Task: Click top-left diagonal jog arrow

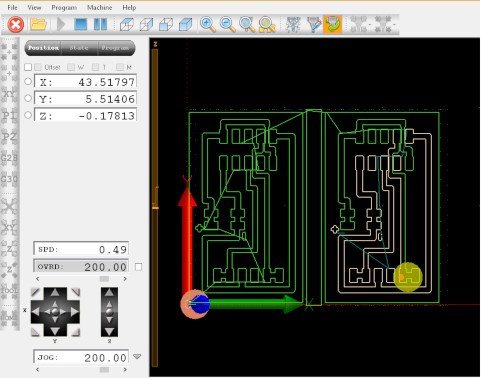Action: coord(36,293)
